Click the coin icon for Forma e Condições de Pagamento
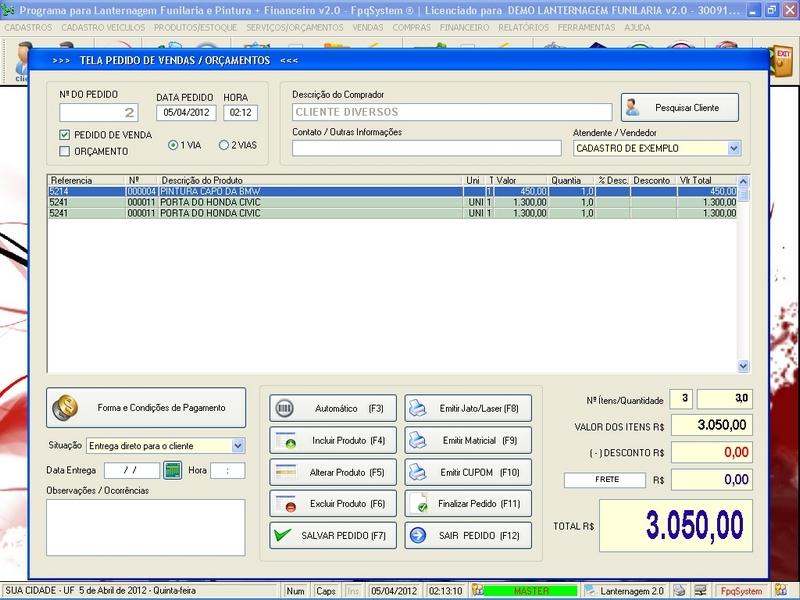 pyautogui.click(x=68, y=408)
